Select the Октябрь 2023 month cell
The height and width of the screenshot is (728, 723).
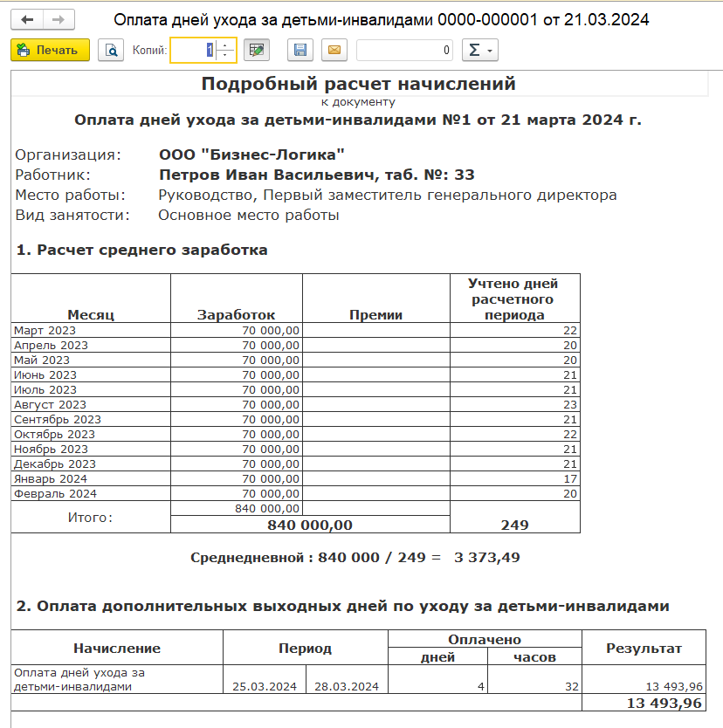tap(91, 435)
